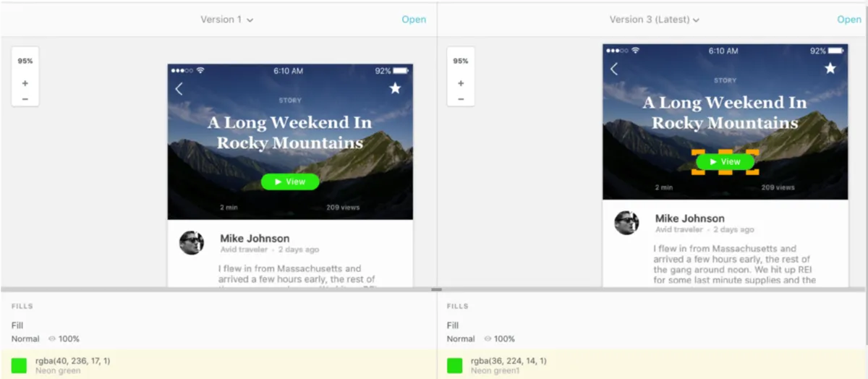Click FILLS heading in Version 1 panel
This screenshot has height=379, width=868.
[22, 307]
